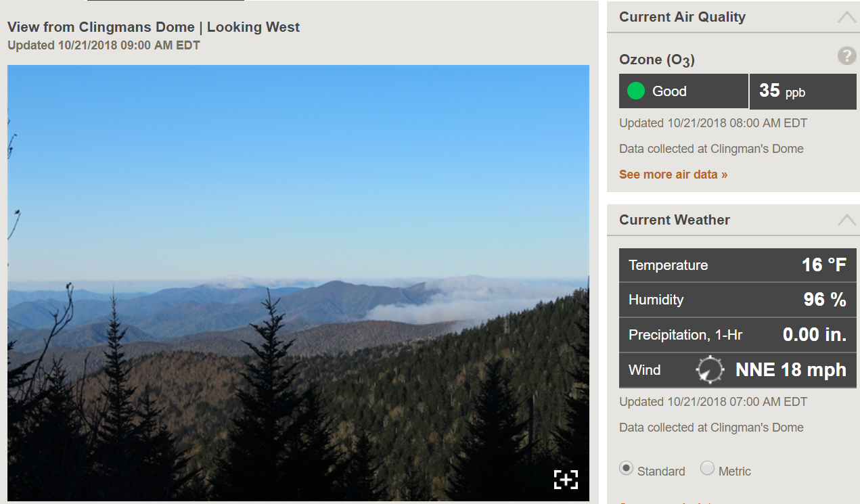Click the Clingmans Dome webcam photo

click(x=298, y=283)
